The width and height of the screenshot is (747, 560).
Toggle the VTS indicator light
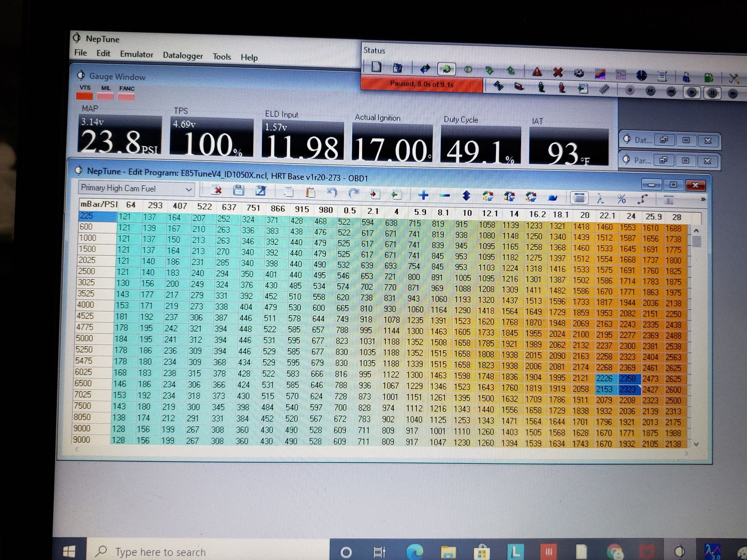84,96
